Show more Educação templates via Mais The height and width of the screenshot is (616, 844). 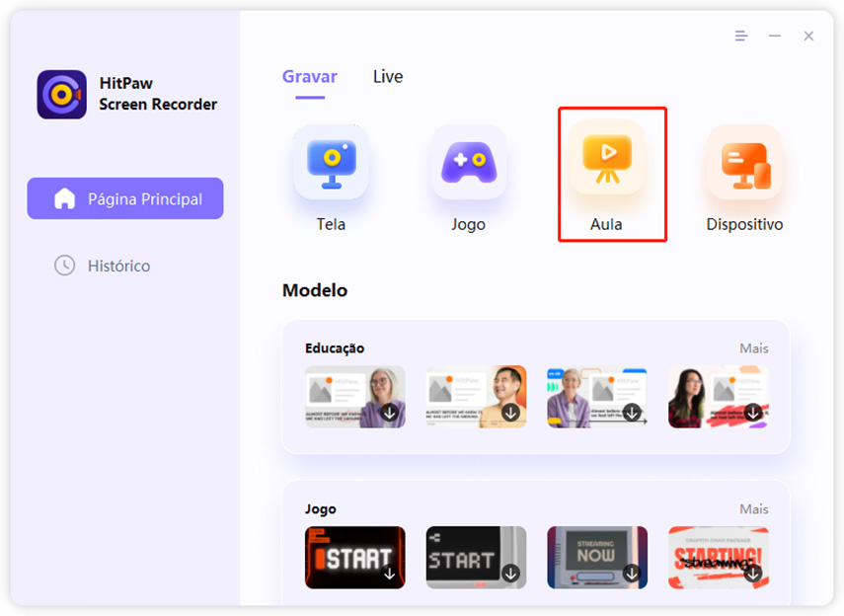(x=753, y=348)
